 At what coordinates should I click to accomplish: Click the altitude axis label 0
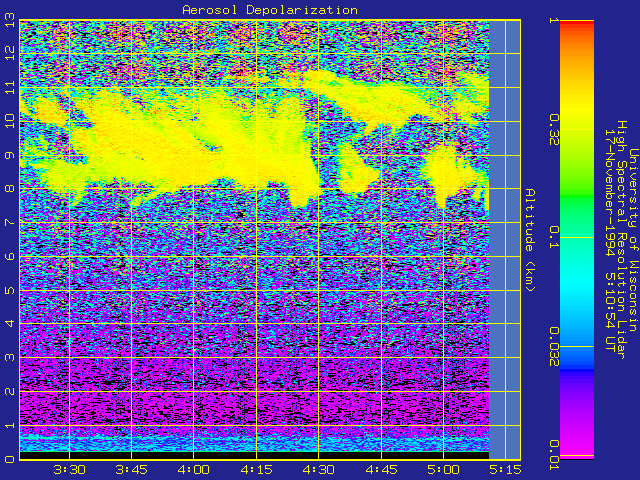9,459
